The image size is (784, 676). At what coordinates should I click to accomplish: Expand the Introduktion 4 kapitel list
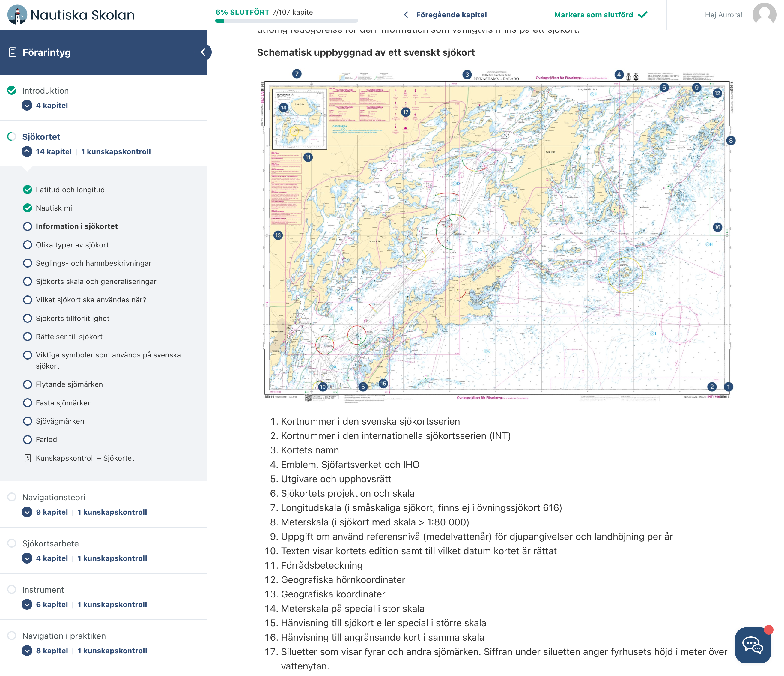(x=27, y=105)
